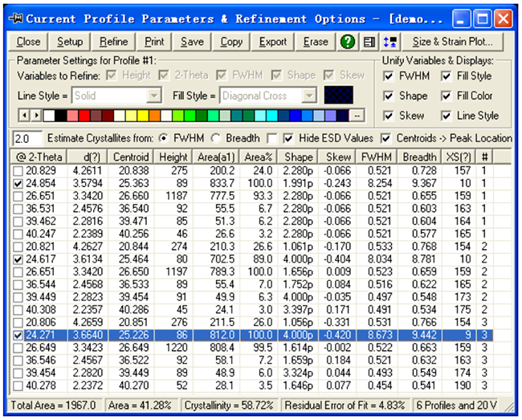The width and height of the screenshot is (522, 420).
Task: Pick the bright red color swatch
Action: 84,116
